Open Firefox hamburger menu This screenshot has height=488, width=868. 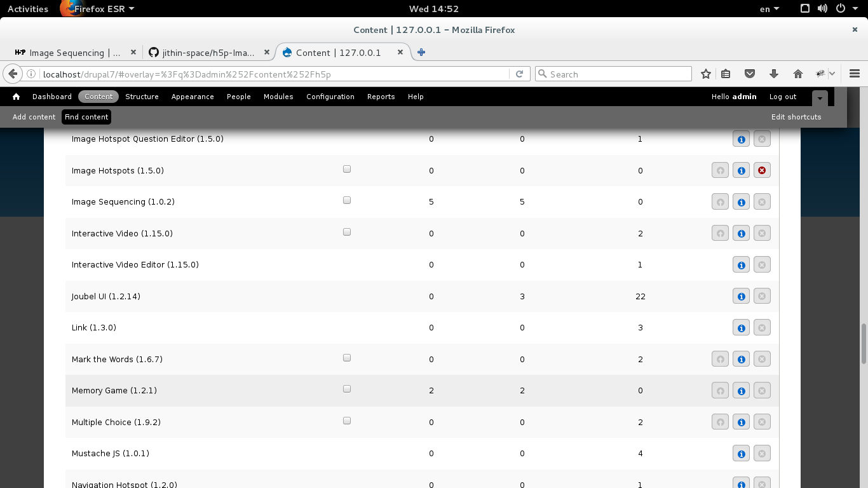(855, 74)
